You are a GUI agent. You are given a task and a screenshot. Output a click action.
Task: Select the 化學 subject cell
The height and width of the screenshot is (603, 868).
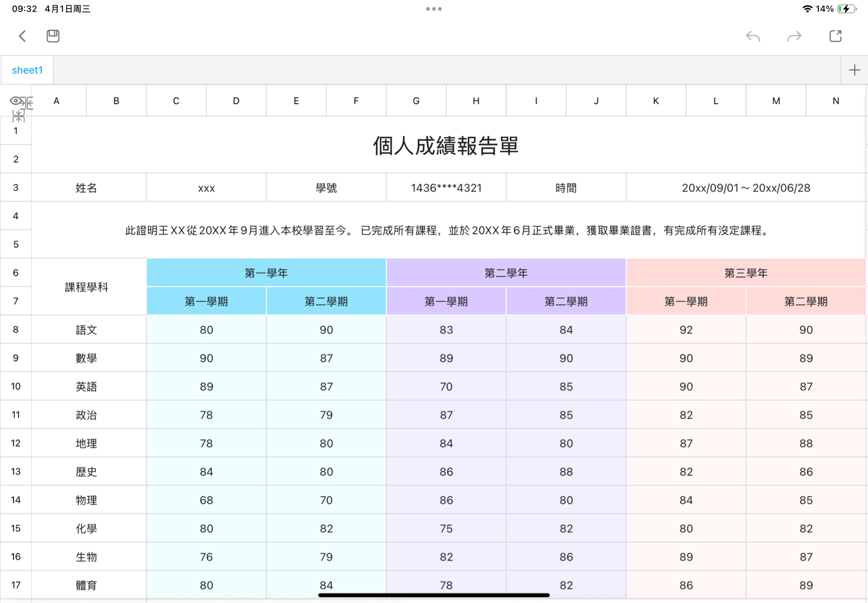click(x=86, y=528)
